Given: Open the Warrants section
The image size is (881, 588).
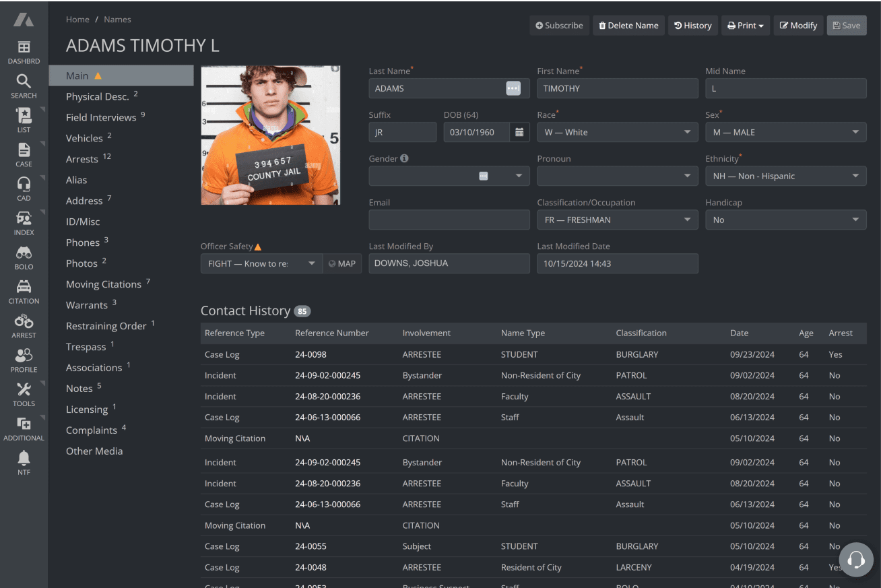Looking at the screenshot, I should click(x=87, y=305).
